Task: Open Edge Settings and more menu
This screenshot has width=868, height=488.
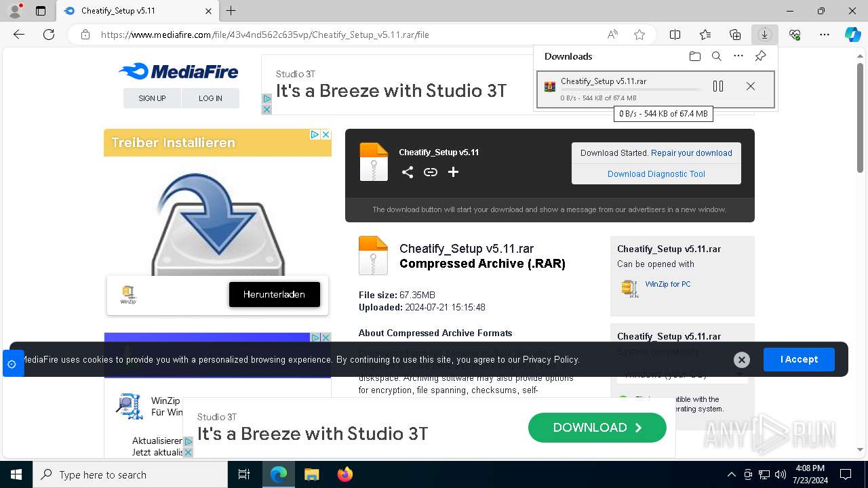Action: point(825,35)
